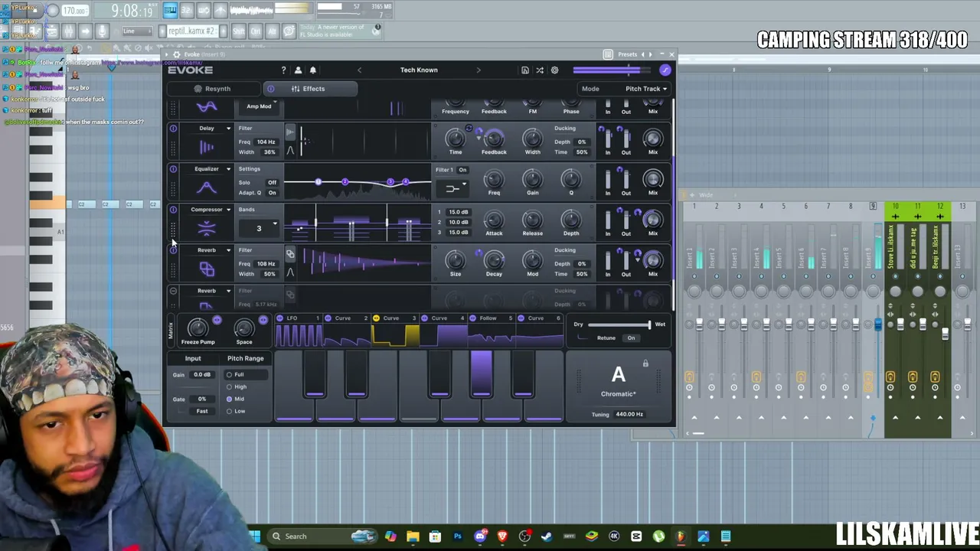Click the Delay effect waveform icon
Image resolution: width=980 pixels, height=551 pixels.
point(207,147)
